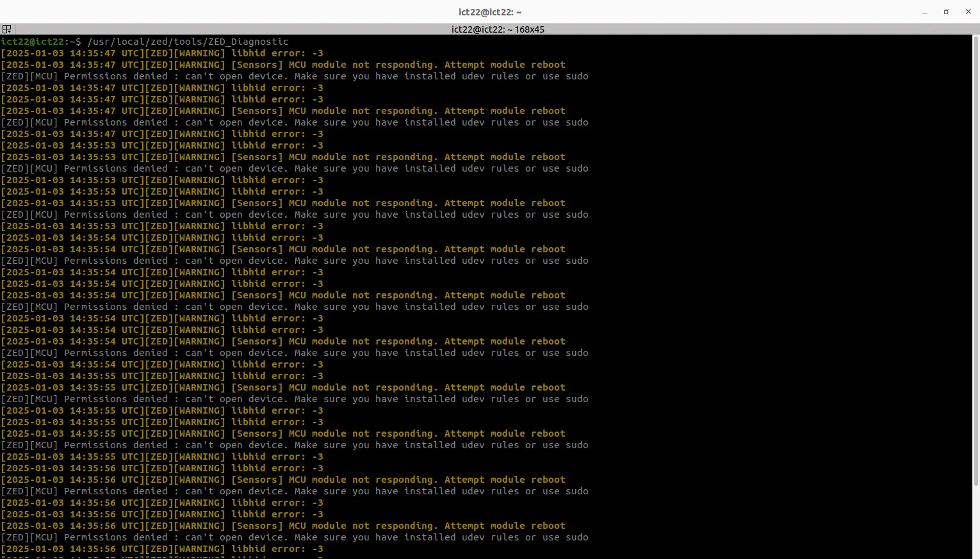
Task: Open the terminal grouping menu icon
Action: 6,29
